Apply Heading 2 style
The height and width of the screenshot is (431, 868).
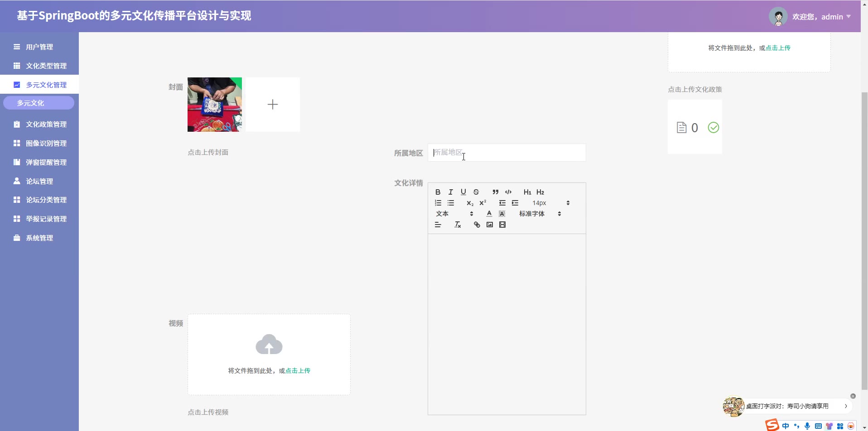coord(540,192)
